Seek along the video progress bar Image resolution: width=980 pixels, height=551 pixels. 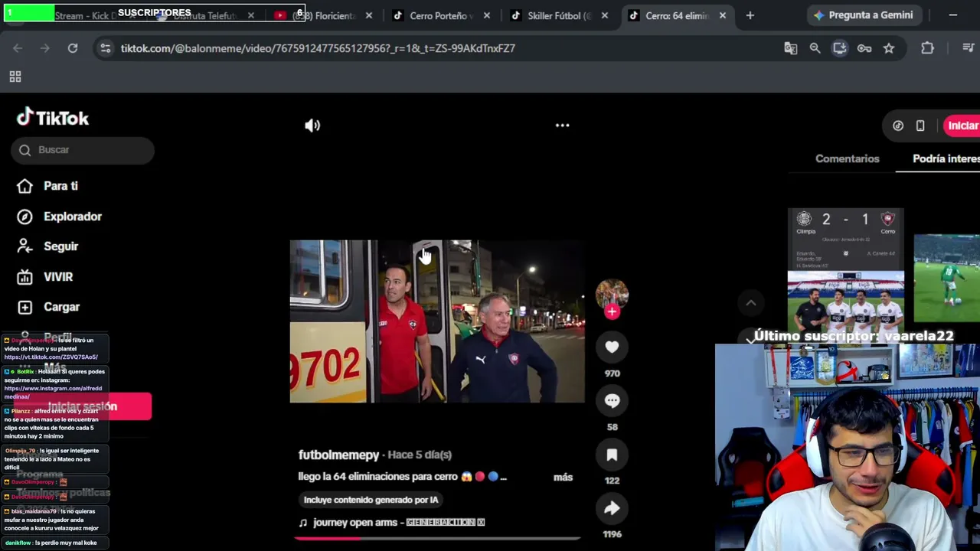click(x=437, y=538)
